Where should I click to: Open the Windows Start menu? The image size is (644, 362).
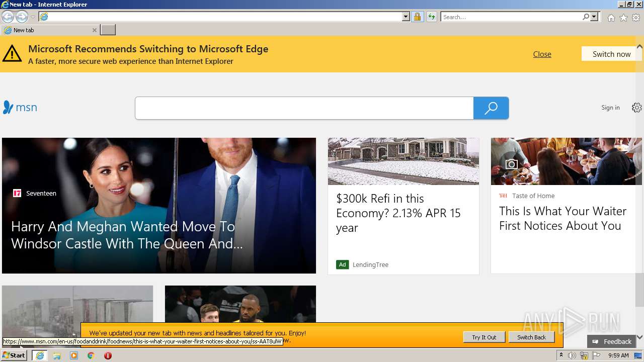point(14,355)
